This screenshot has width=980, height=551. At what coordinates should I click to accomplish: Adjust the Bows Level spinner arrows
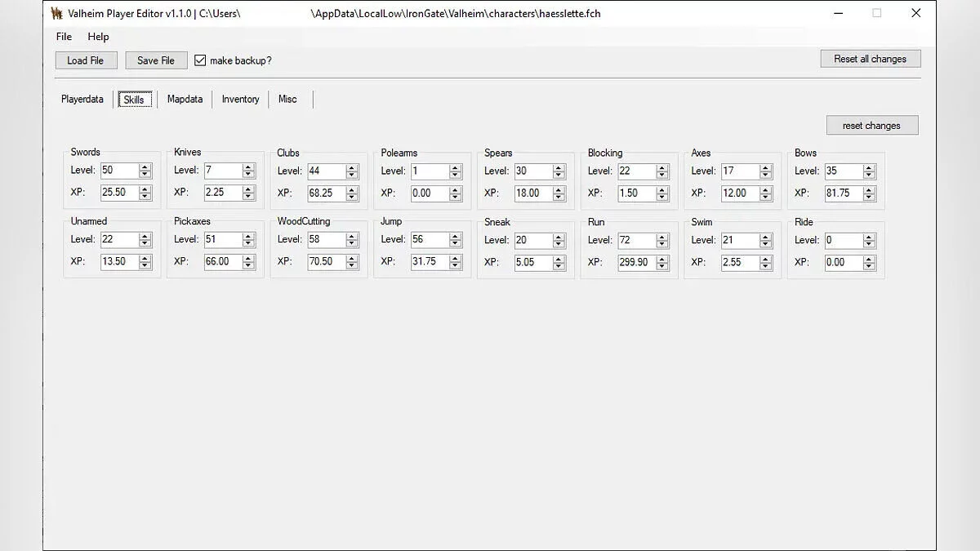click(869, 171)
